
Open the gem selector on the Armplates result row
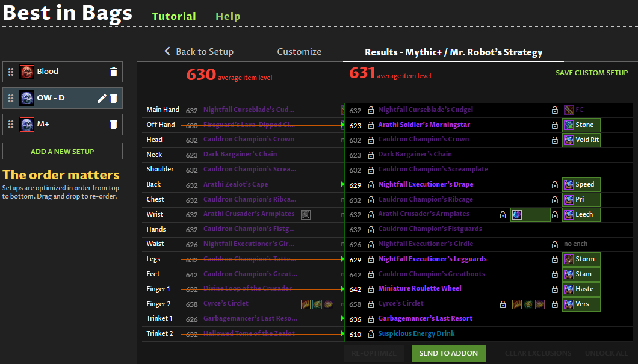[x=530, y=215]
